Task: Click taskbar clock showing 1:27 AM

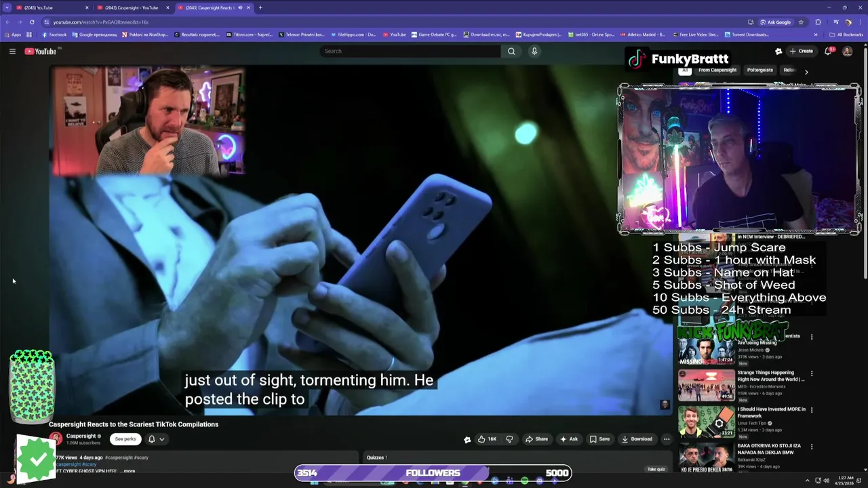Action: (844, 481)
